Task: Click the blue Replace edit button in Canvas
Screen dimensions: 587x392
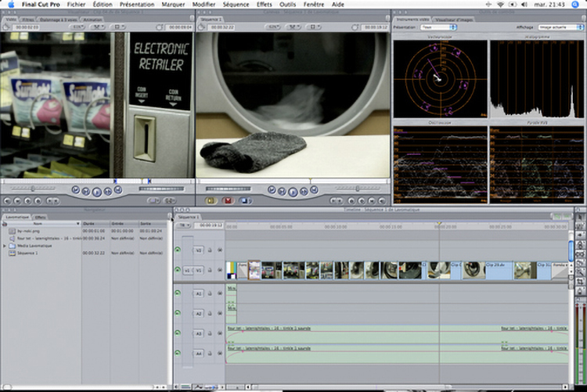Action: [x=245, y=201]
